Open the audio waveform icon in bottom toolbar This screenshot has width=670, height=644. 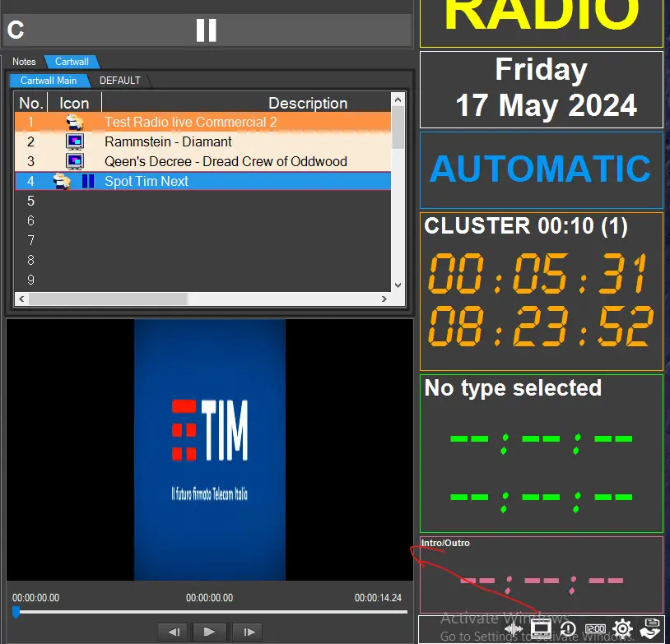point(513,628)
